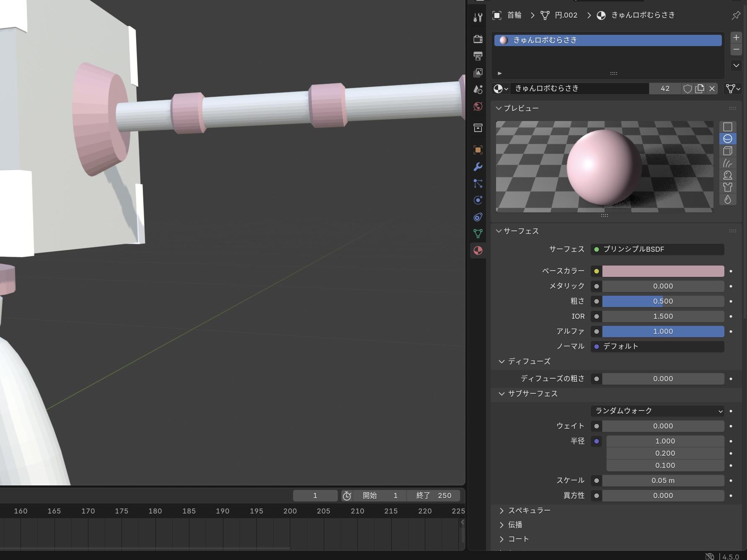Select the cube preview shape
Screen dimensions: 747x560
coord(728,151)
